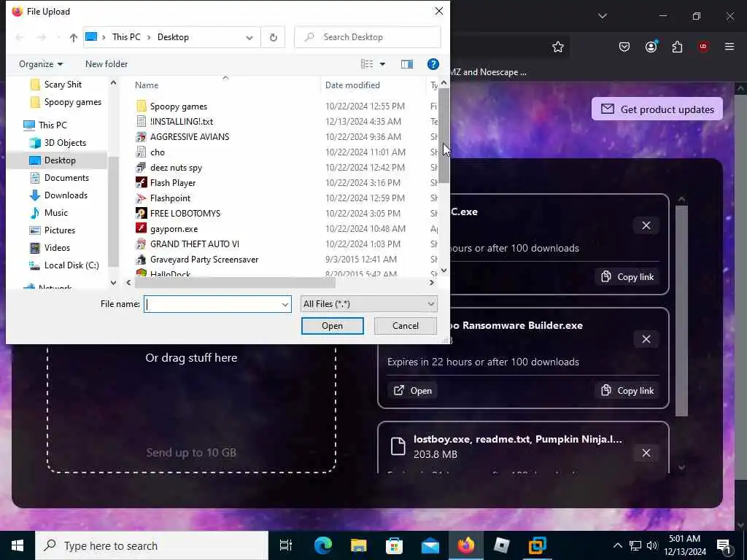Screen dimensions: 747x560
Task: Change view layout icon
Action: (367, 64)
